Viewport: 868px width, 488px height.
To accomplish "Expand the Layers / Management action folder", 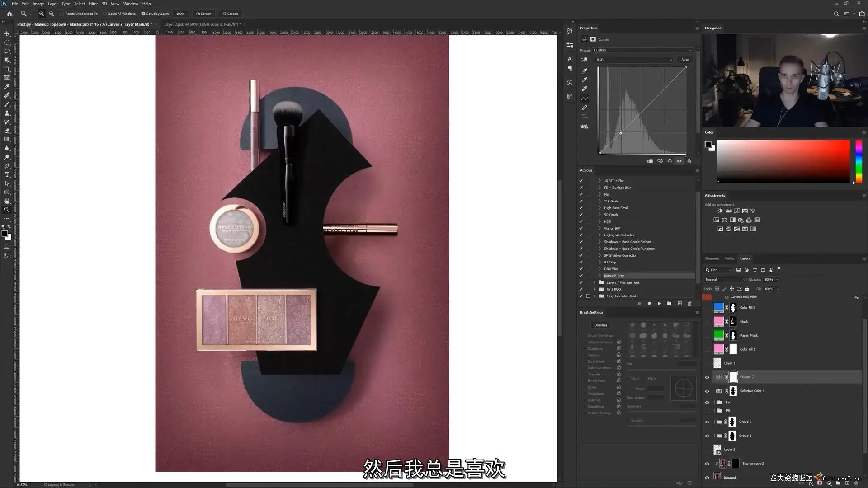I will [594, 282].
